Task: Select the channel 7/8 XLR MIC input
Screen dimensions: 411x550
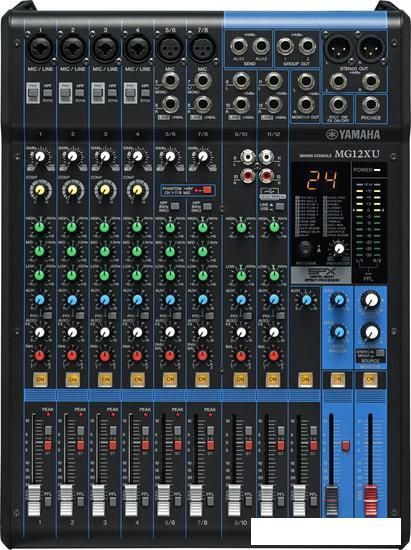Action: [x=203, y=48]
